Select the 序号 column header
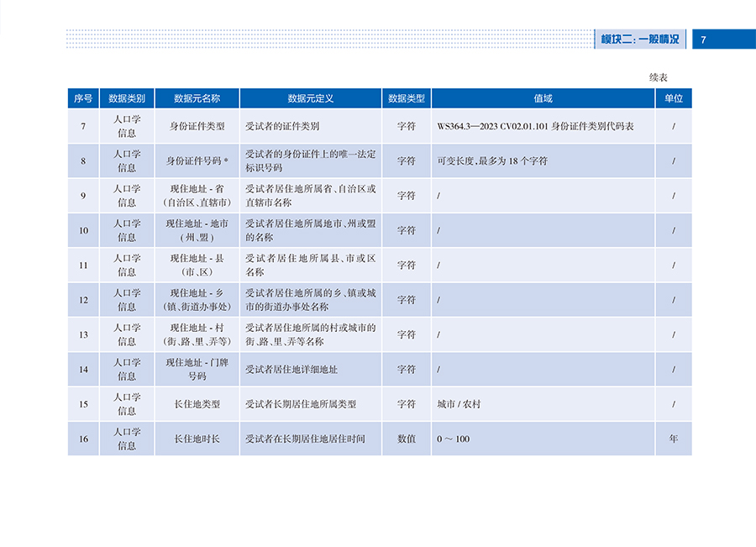The width and height of the screenshot is (756, 547). click(83, 98)
